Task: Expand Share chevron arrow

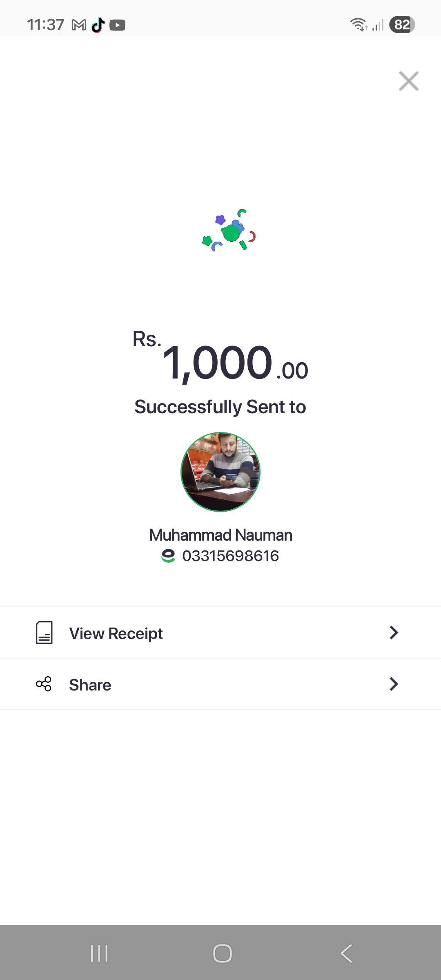Action: (x=394, y=684)
